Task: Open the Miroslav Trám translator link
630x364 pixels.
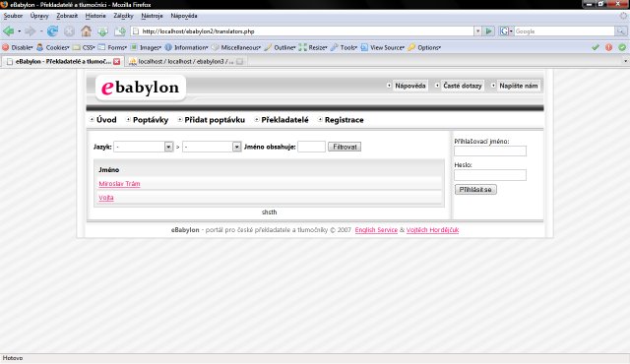Action: 119,184
